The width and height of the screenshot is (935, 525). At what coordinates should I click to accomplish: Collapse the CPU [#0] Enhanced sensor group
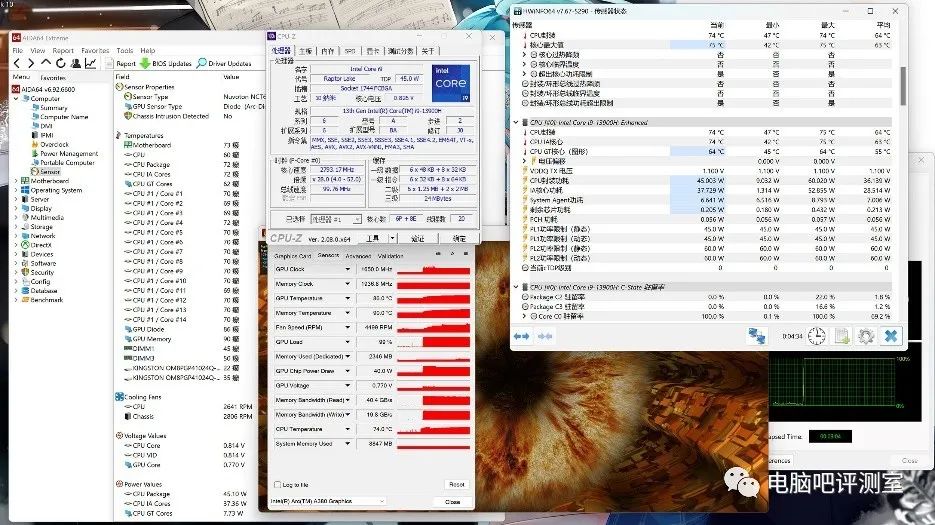coord(516,122)
